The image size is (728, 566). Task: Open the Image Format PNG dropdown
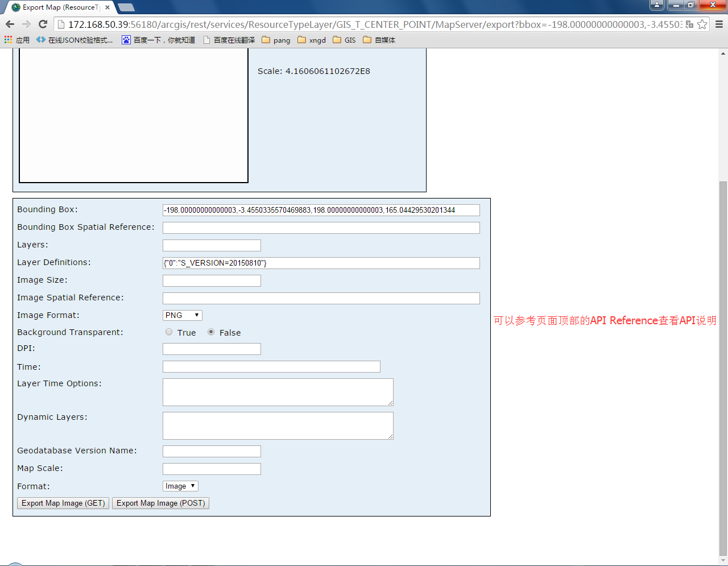(x=182, y=315)
